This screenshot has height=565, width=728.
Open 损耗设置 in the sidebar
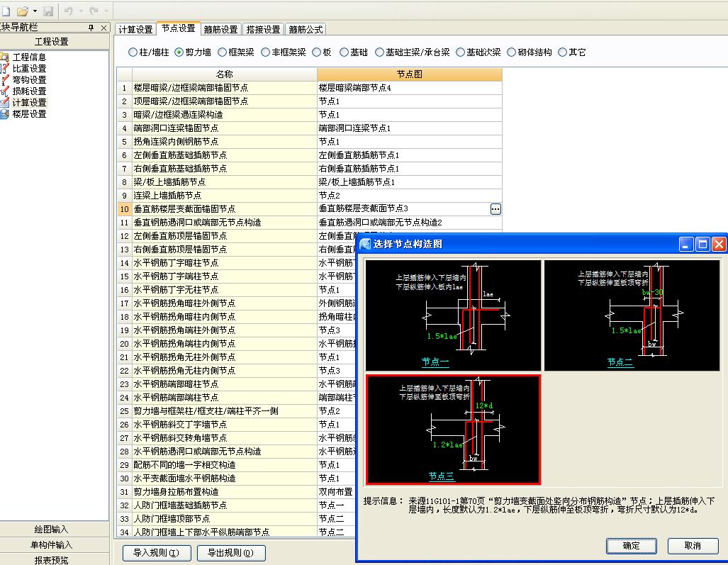pos(29,91)
